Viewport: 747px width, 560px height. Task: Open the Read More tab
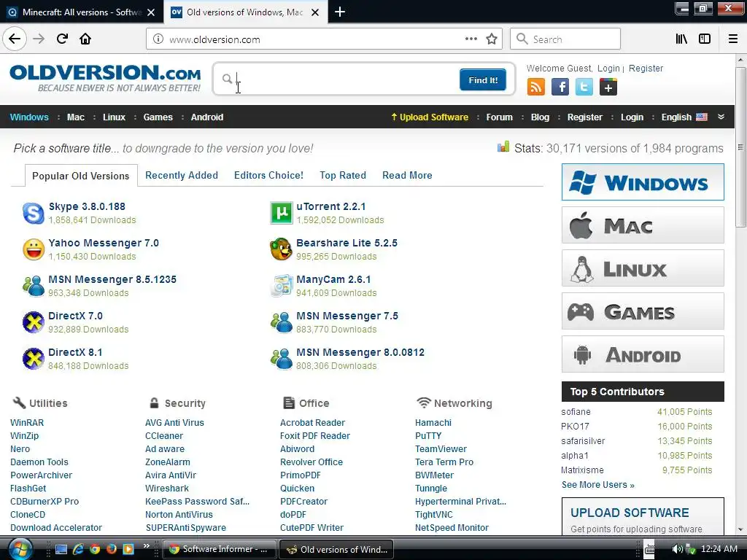(407, 175)
